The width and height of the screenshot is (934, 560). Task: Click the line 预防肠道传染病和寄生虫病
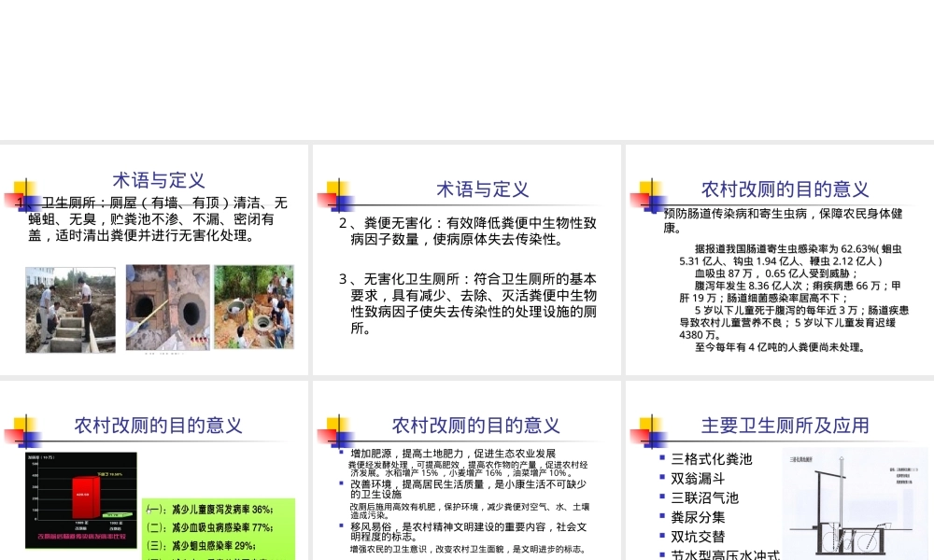pyautogui.click(x=784, y=220)
